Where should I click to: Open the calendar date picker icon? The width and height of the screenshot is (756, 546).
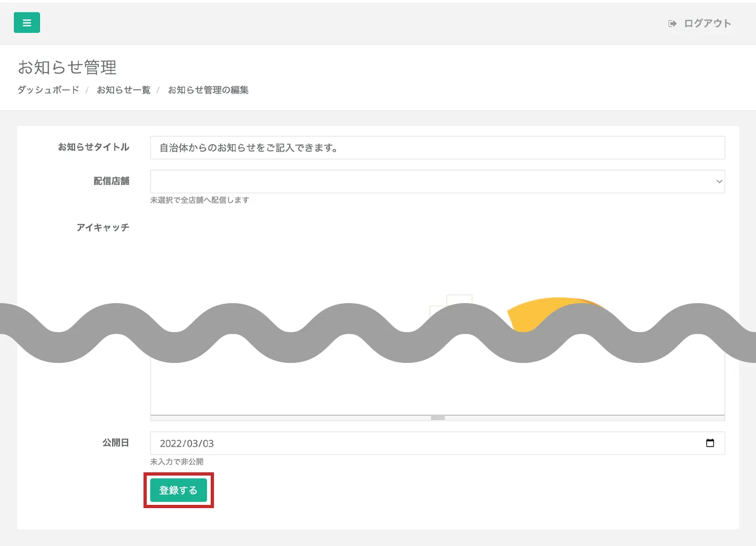pyautogui.click(x=710, y=443)
